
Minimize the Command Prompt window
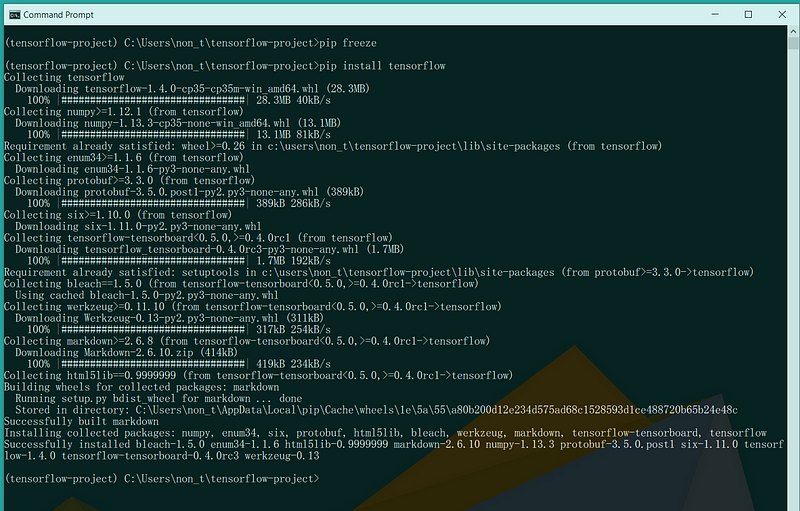pos(705,14)
